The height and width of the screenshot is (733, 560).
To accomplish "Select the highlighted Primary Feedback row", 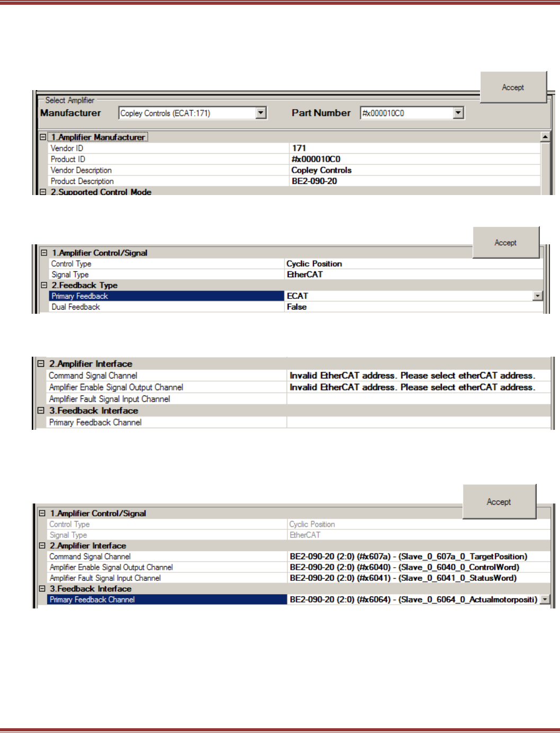I will 296,296.
